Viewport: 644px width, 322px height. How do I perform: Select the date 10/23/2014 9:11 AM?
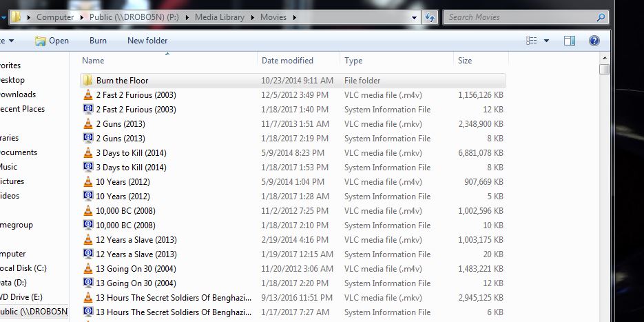(x=298, y=81)
